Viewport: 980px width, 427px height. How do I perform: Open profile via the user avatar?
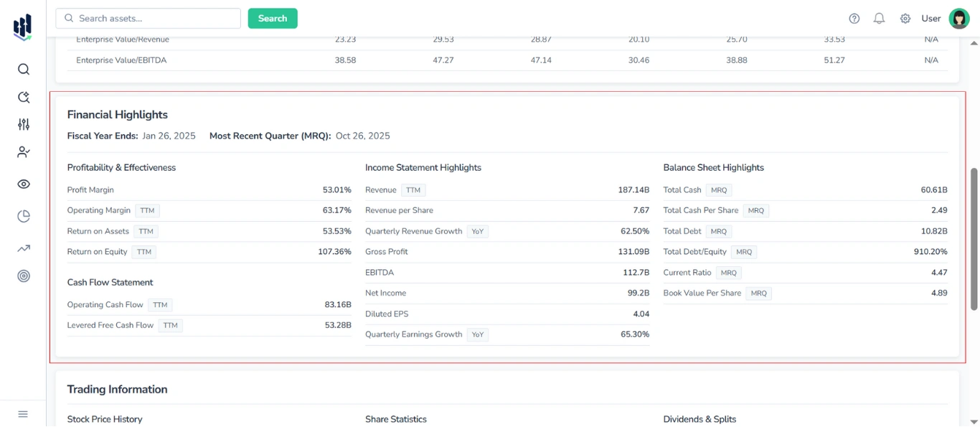click(959, 18)
